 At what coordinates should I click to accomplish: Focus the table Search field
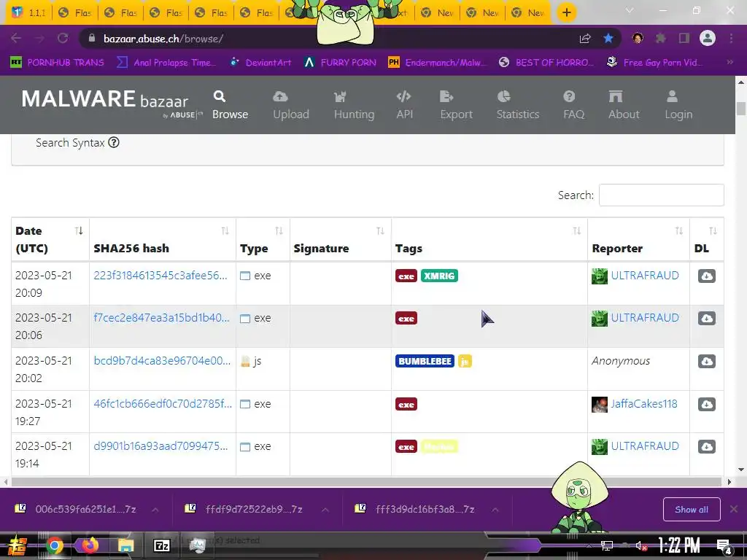pyautogui.click(x=661, y=195)
